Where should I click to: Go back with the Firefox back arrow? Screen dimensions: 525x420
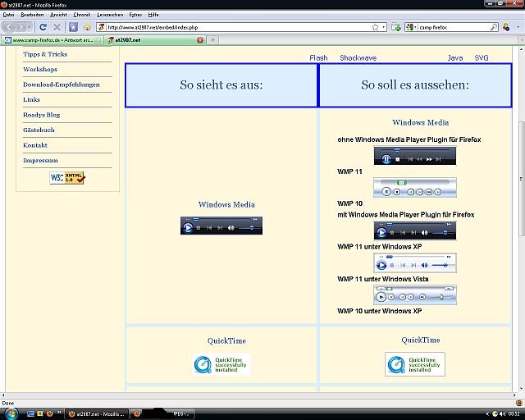pos(9,27)
